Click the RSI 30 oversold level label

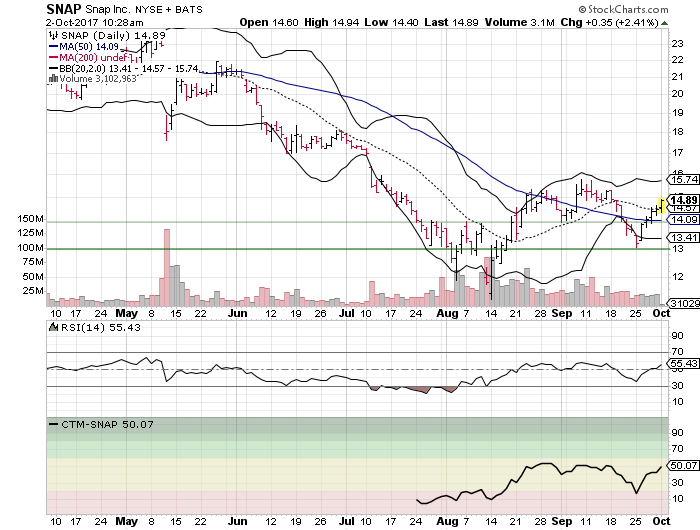coord(678,386)
